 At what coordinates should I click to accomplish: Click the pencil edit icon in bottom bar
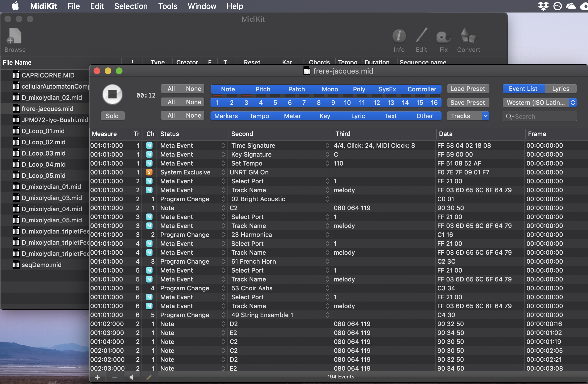pos(149,377)
